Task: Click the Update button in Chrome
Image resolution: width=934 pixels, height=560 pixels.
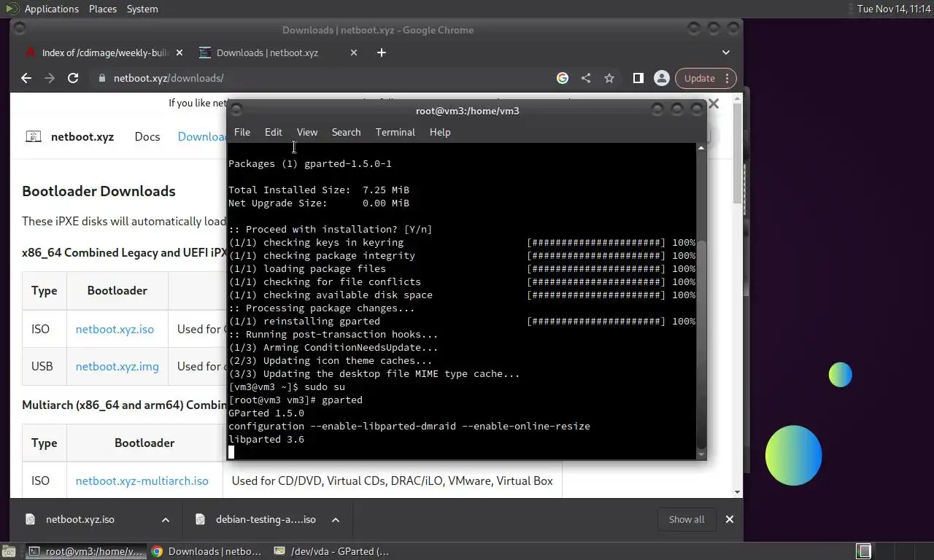Action: tap(706, 78)
